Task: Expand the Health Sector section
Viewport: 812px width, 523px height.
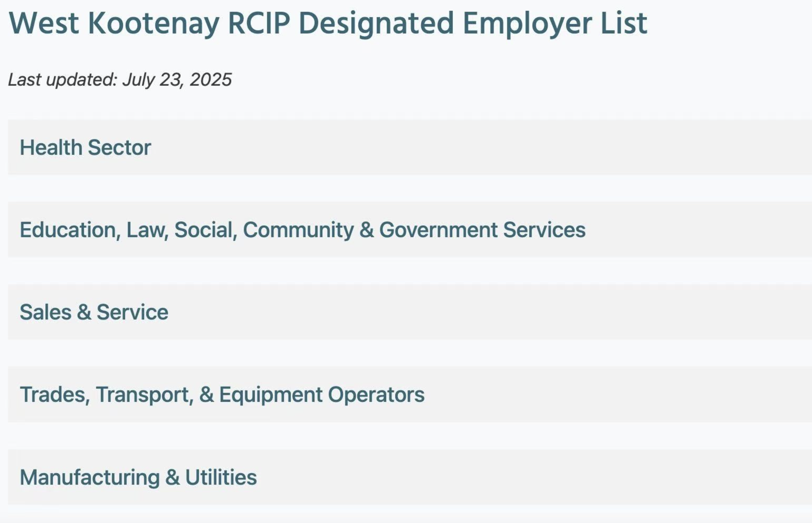Action: coord(410,147)
